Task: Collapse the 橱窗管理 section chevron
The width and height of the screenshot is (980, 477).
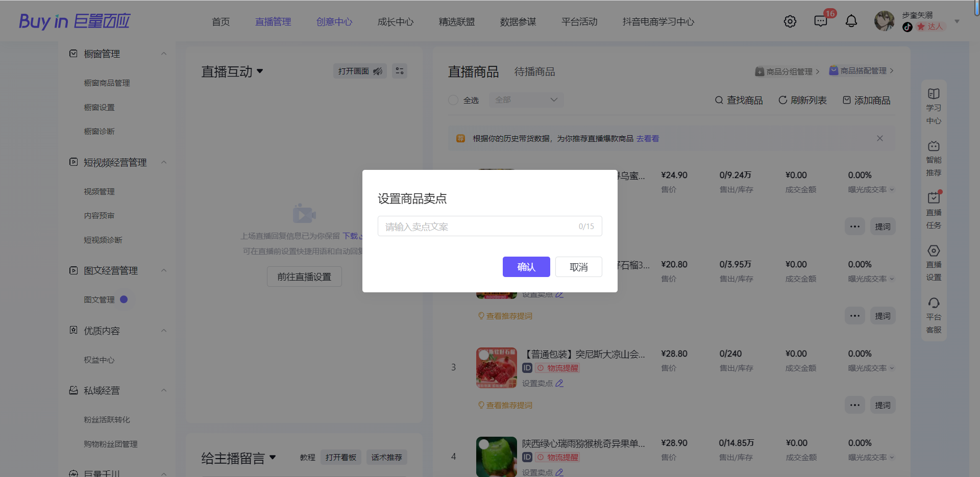Action: (164, 54)
